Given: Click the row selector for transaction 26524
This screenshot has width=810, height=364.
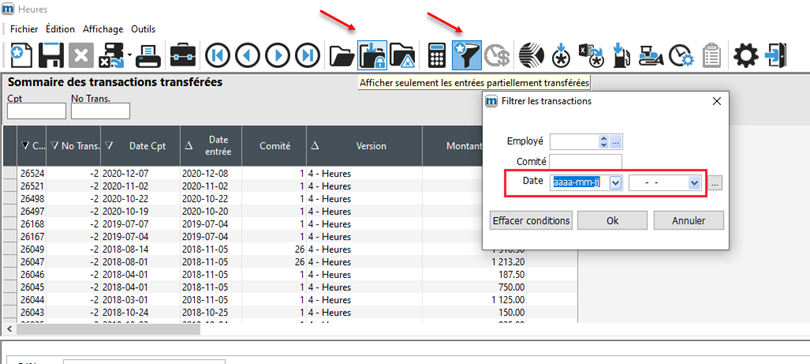Looking at the screenshot, I should [x=10, y=173].
